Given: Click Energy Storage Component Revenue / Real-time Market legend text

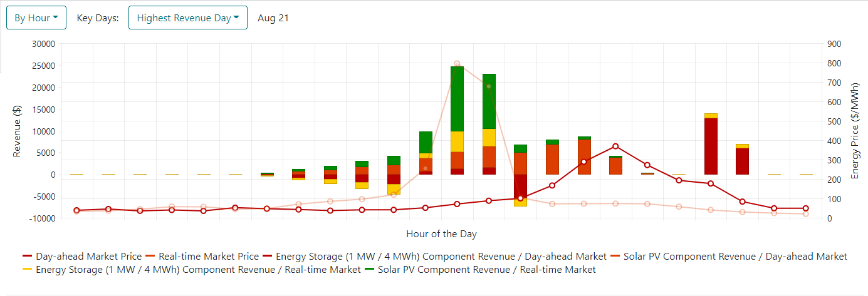Looking at the screenshot, I should click(198, 270).
